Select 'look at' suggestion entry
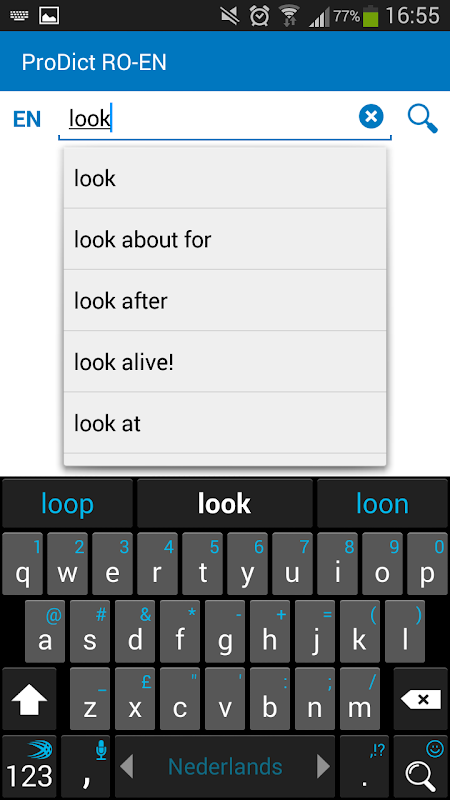Image resolution: width=450 pixels, height=800 pixels. click(224, 422)
